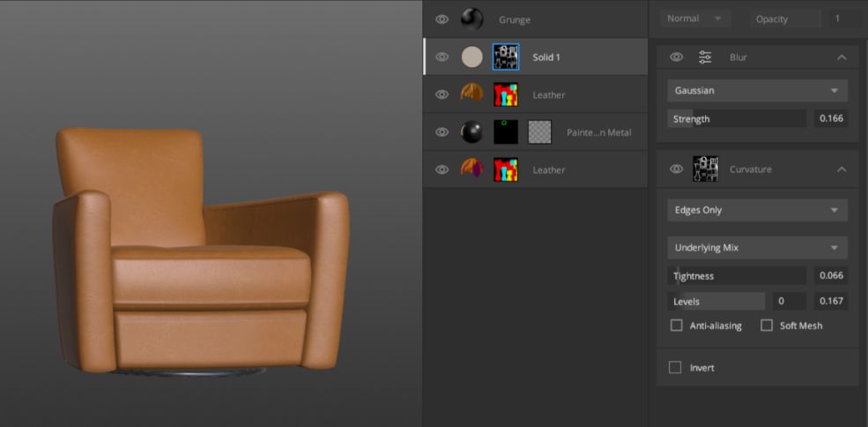Open the Gaussian blur type dropdown
The height and width of the screenshot is (427, 868).
(757, 90)
